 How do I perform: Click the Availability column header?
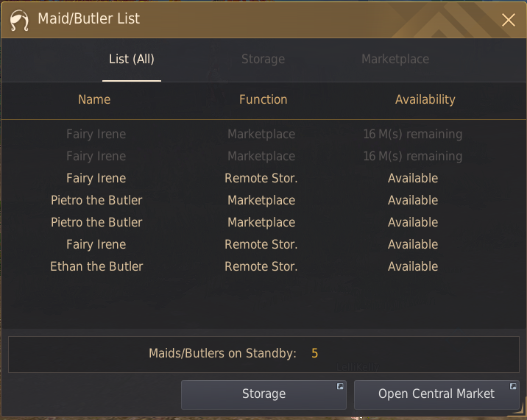coord(425,99)
